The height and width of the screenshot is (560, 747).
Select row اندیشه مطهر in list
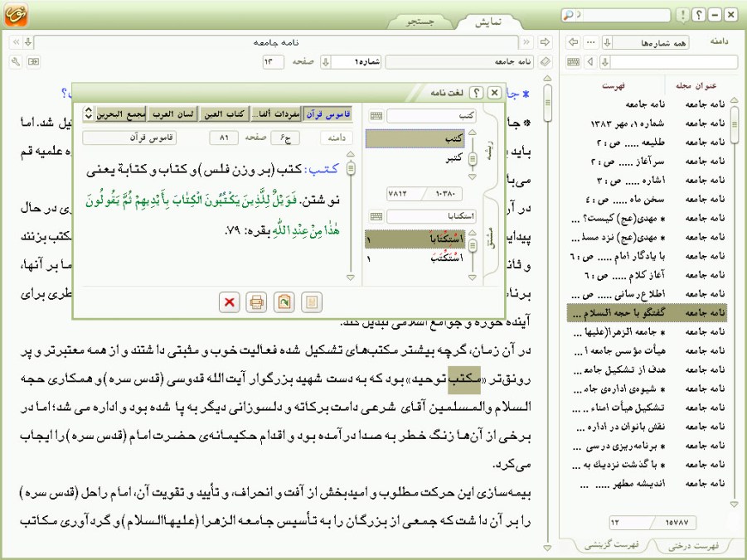point(648,484)
